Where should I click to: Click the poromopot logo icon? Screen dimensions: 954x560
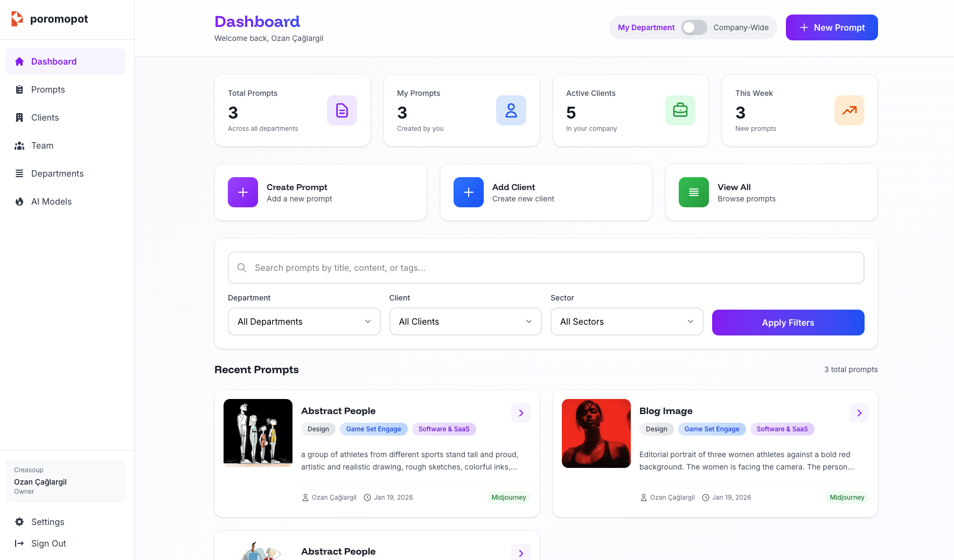tap(17, 18)
